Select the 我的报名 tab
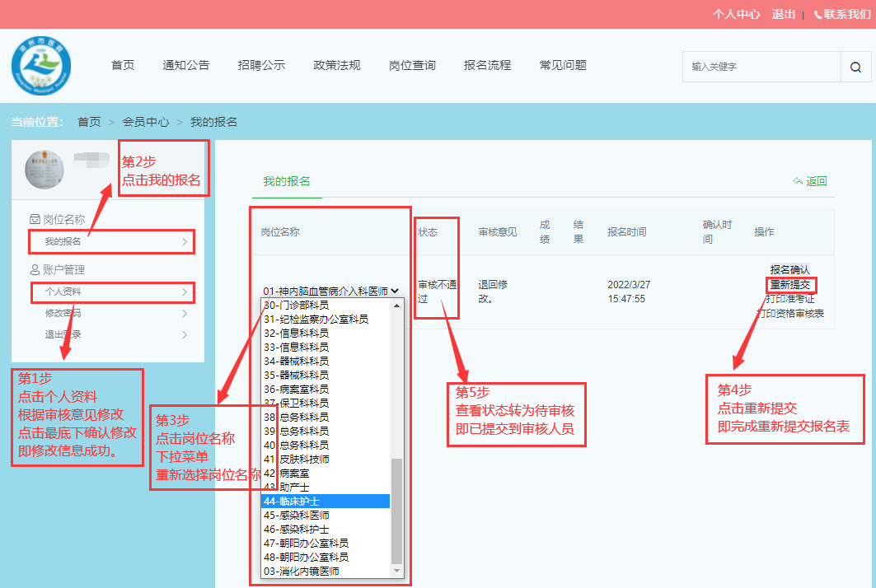The width and height of the screenshot is (876, 588). pyautogui.click(x=287, y=181)
